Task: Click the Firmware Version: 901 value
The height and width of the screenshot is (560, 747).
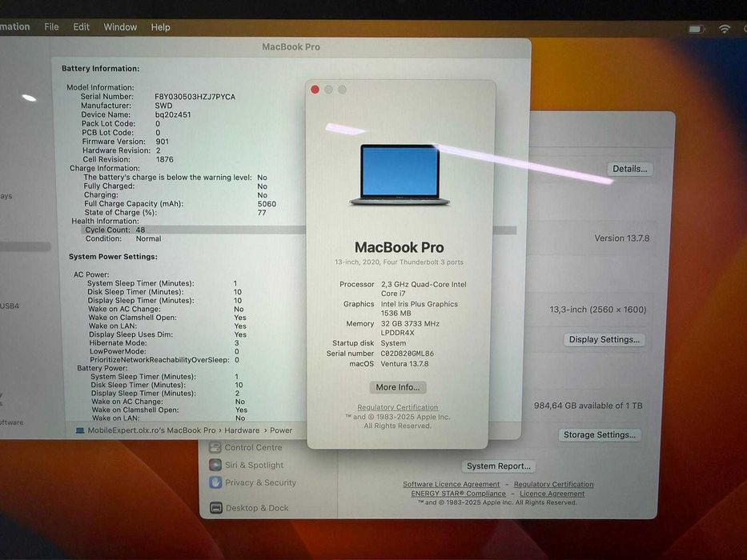Action: click(163, 142)
